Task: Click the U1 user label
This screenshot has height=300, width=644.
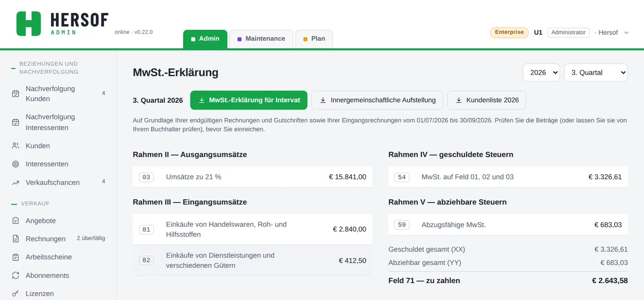Action: (x=538, y=32)
